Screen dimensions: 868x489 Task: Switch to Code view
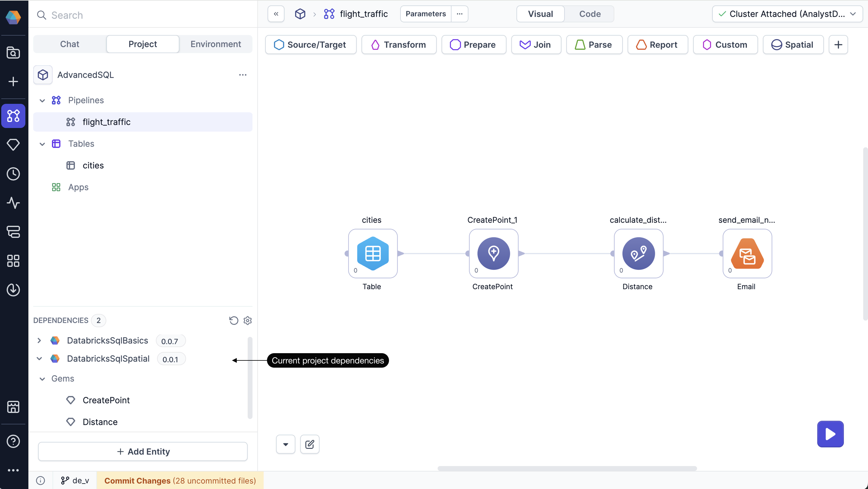pyautogui.click(x=590, y=14)
